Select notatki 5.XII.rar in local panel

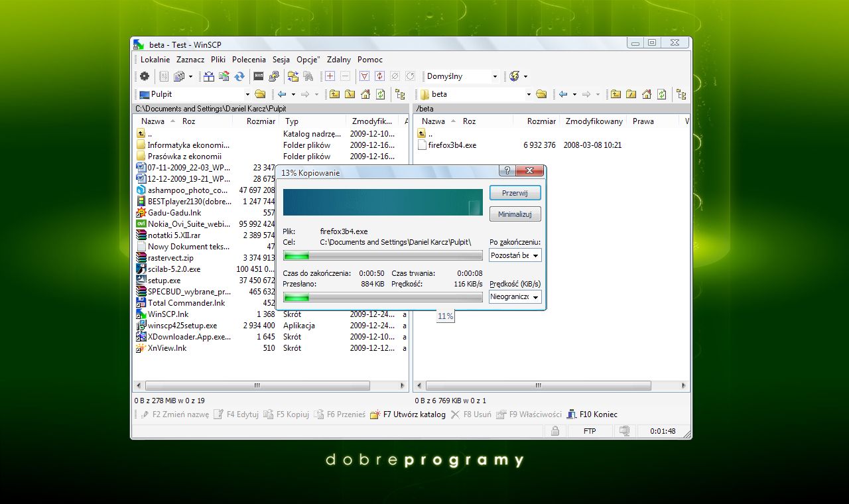[x=174, y=235]
